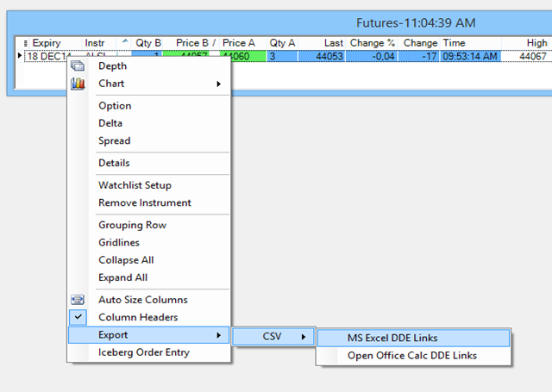Viewport: 552px width, 392px height.
Task: Click the row indicator arrow beside 18 DEC14
Action: (x=21, y=56)
